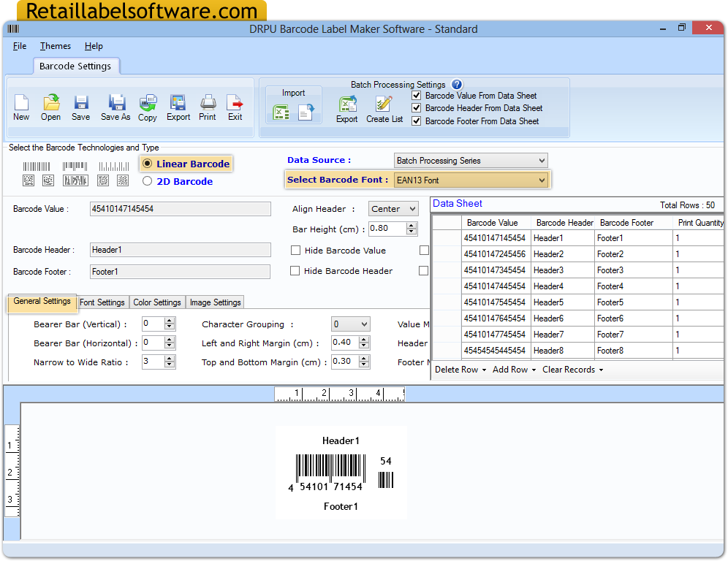Viewport: 728px width, 561px height.
Task: Toggle Barcode Header From Data Sheet
Action: pos(417,108)
